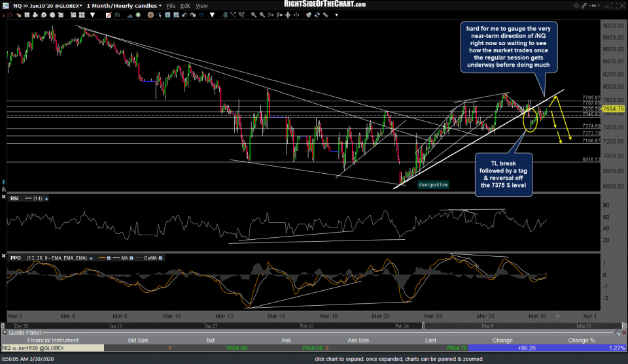Viewport: 628px width, 364px height.
Task: Click the redo arrow icon
Action: [192, 15]
